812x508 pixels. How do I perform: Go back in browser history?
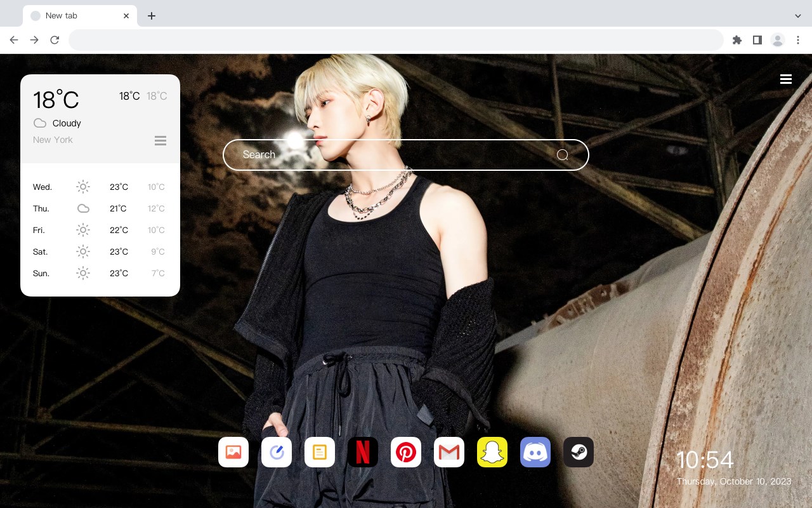pos(14,40)
